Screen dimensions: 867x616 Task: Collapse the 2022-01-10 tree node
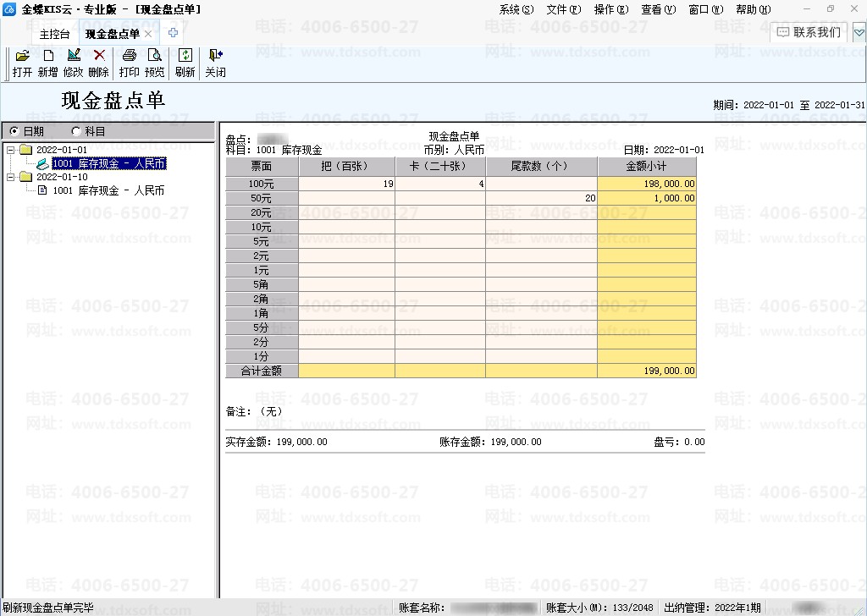click(10, 177)
